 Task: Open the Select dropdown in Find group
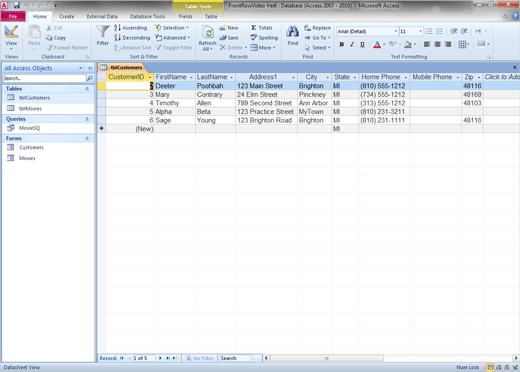click(317, 48)
